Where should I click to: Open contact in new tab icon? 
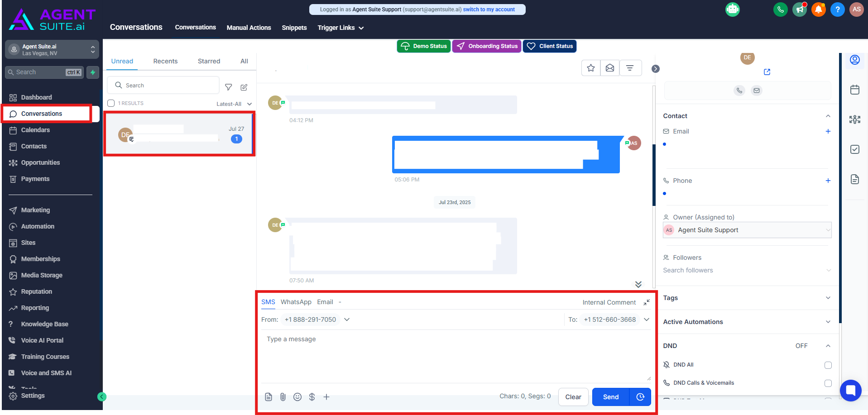[x=767, y=72]
